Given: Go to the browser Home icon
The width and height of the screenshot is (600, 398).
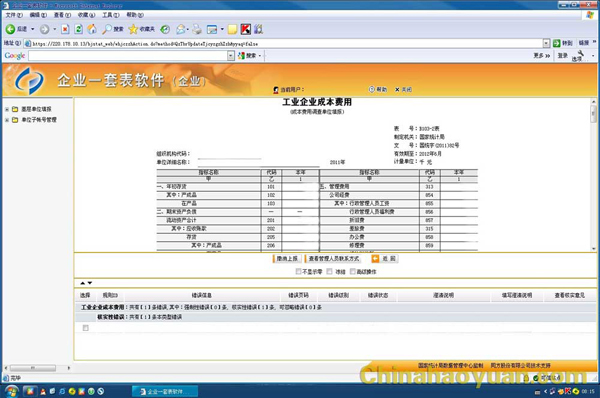Looking at the screenshot, I should pos(92,29).
